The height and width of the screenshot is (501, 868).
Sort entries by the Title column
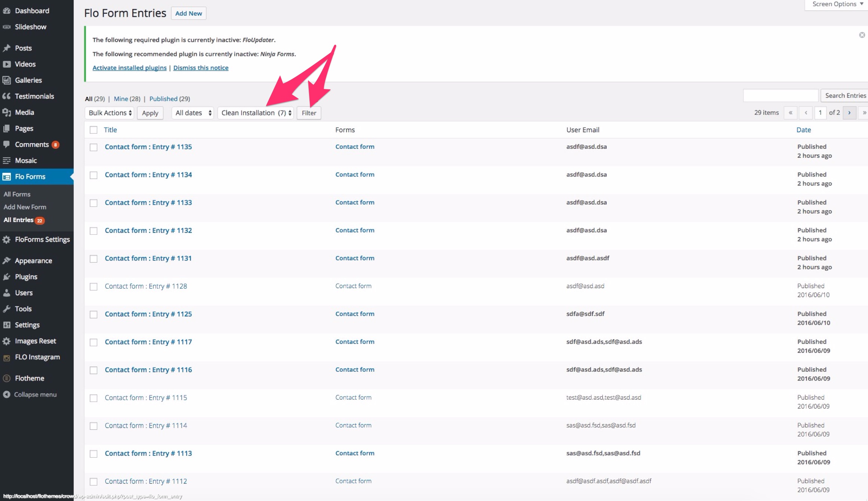(x=110, y=130)
